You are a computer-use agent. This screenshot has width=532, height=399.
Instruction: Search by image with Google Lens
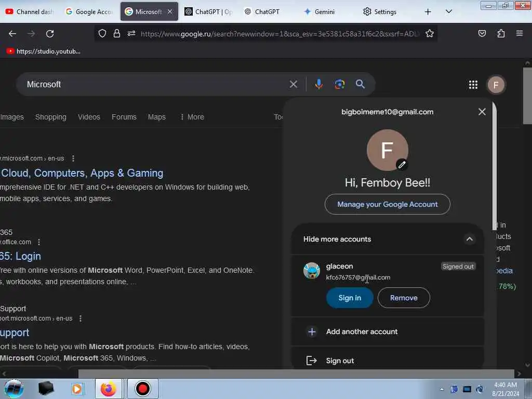[x=340, y=84]
